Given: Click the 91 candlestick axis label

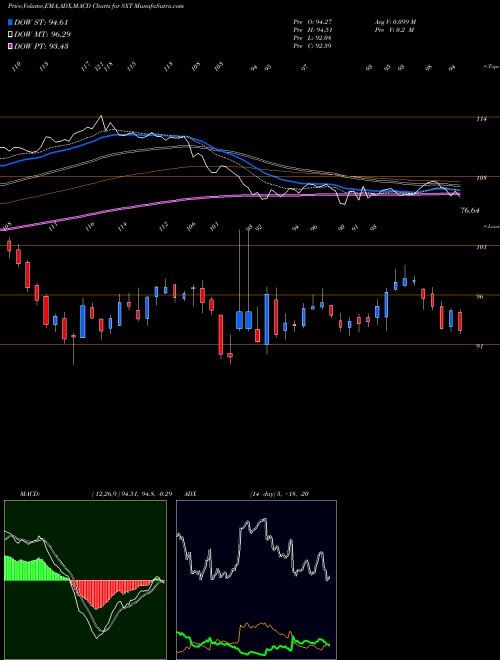Looking at the screenshot, I should tap(479, 346).
